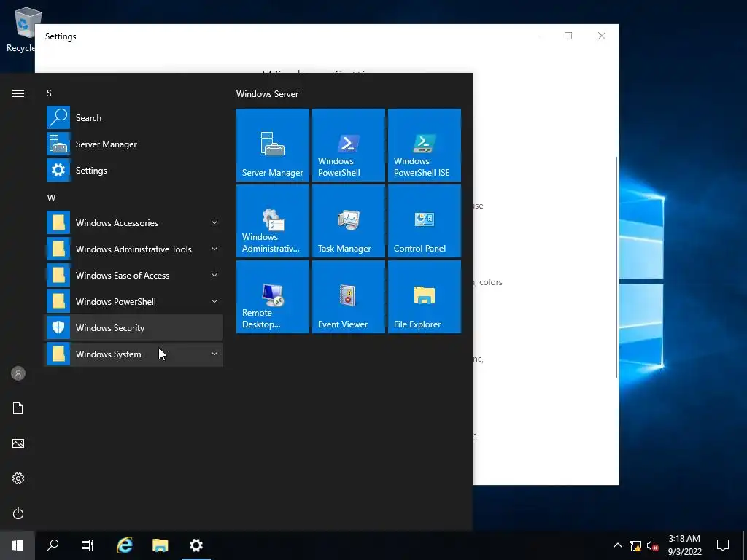Click the letter S group header

[49, 93]
